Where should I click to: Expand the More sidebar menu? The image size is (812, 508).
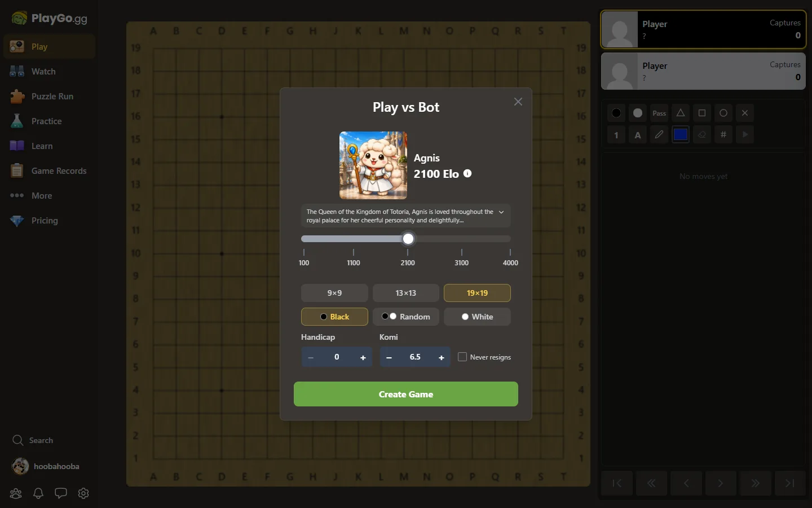pyautogui.click(x=49, y=196)
